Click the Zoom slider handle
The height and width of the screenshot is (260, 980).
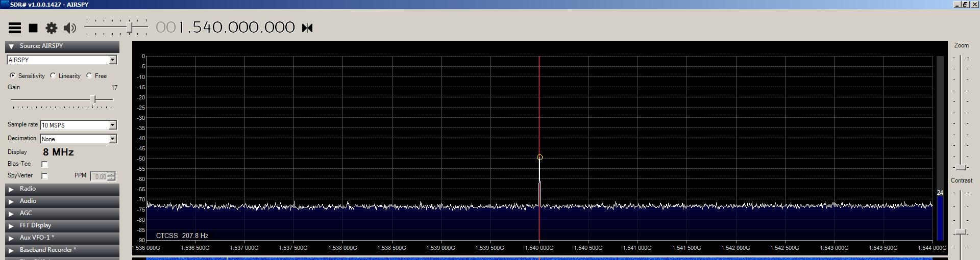click(961, 167)
